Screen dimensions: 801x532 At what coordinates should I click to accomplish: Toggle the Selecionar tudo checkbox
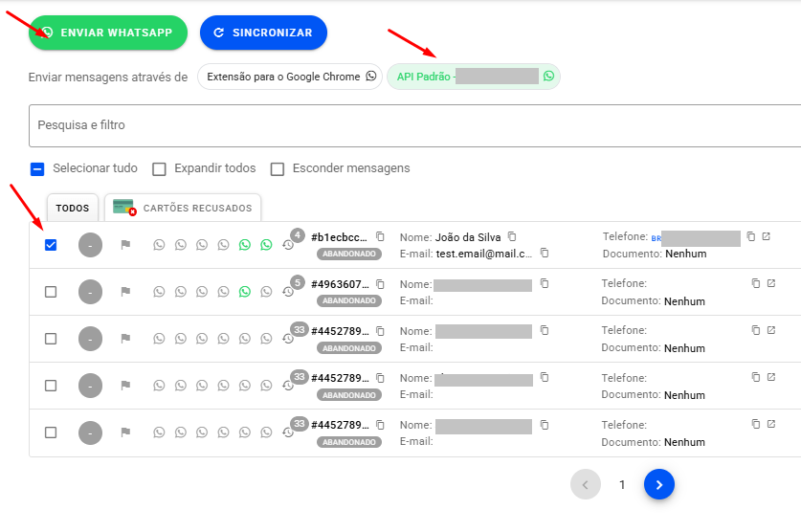tap(37, 169)
